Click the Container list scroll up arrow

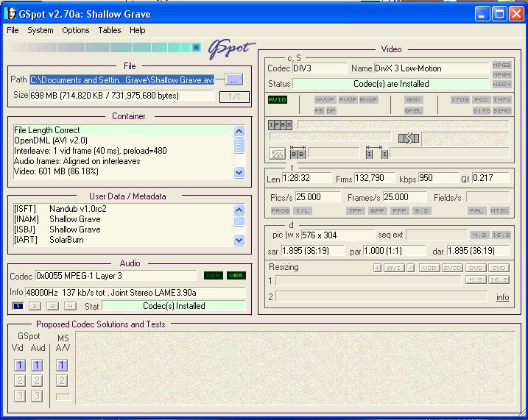click(x=239, y=131)
